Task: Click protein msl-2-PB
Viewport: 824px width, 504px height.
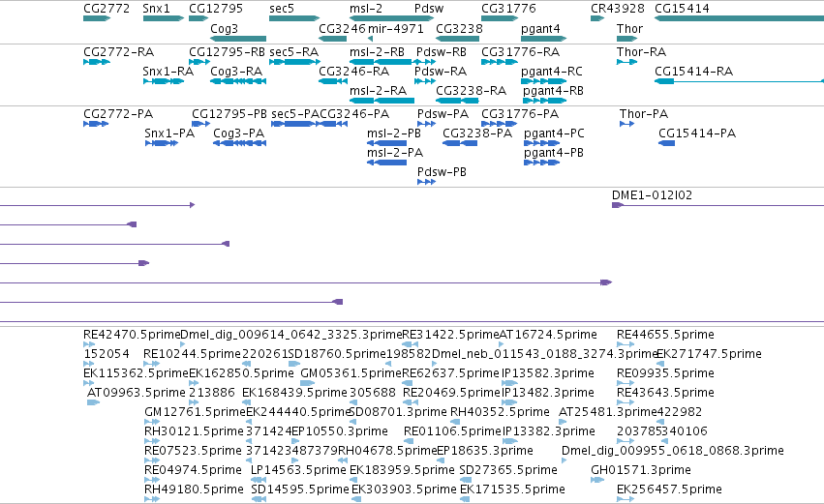Action: click(x=386, y=143)
